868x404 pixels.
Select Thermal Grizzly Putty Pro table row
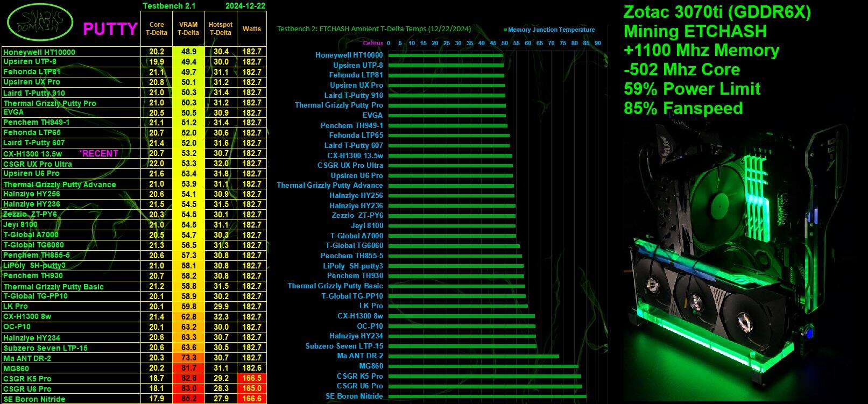click(x=135, y=103)
